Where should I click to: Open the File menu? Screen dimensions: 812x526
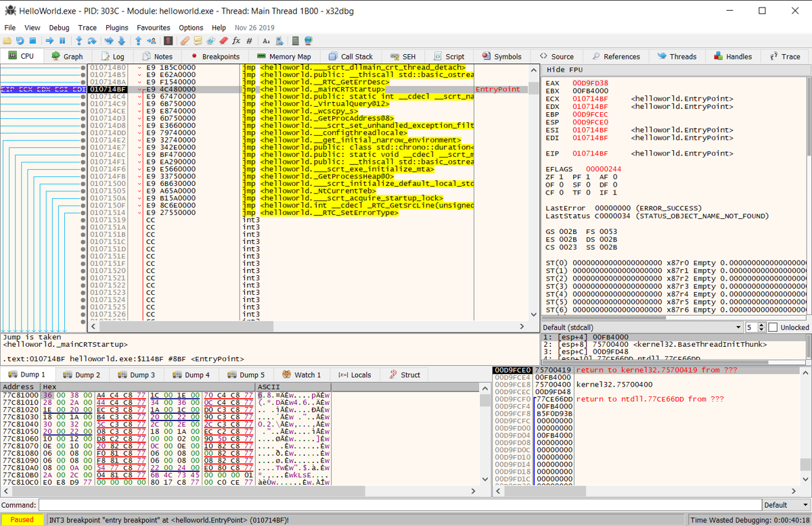10,28
